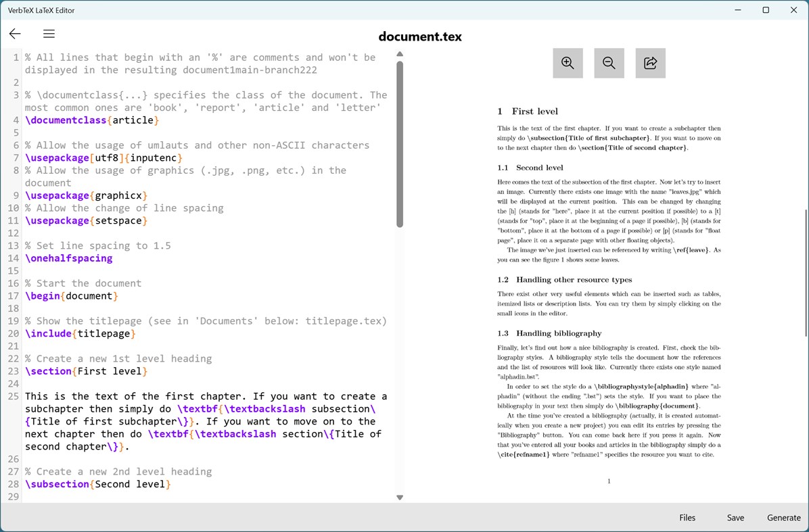This screenshot has height=532, width=809.
Task: Generate the PDF output
Action: coord(783,517)
